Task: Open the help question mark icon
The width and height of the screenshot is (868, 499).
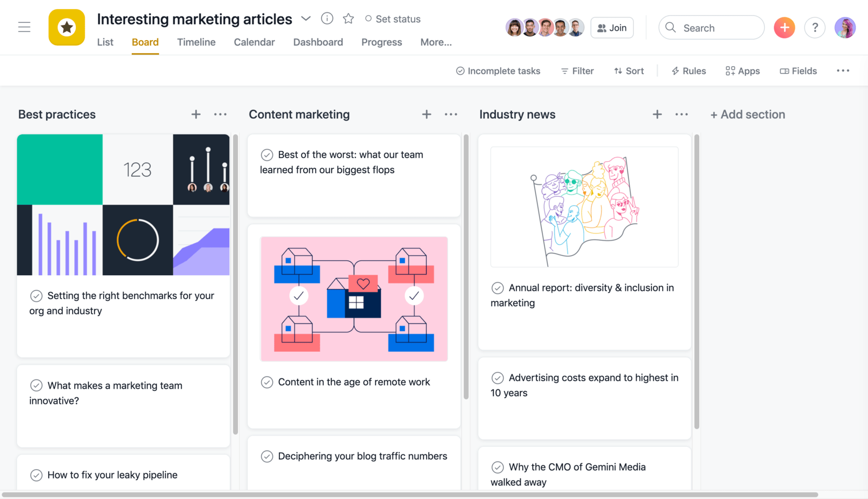Action: click(814, 28)
